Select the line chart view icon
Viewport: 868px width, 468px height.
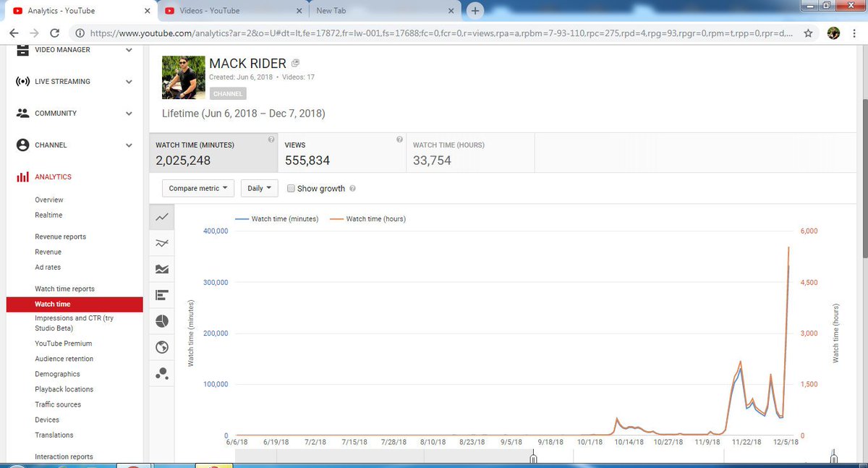point(162,216)
